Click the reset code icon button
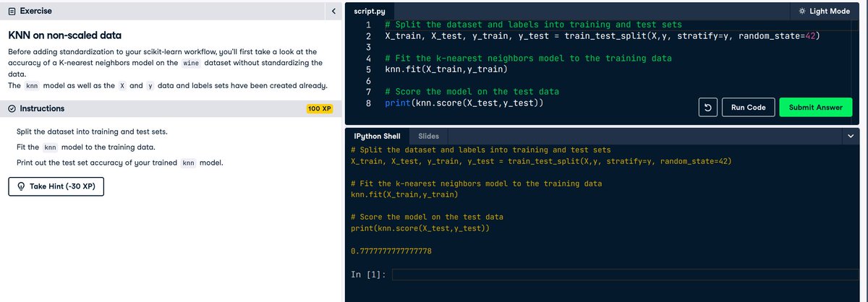868x302 pixels. [707, 108]
